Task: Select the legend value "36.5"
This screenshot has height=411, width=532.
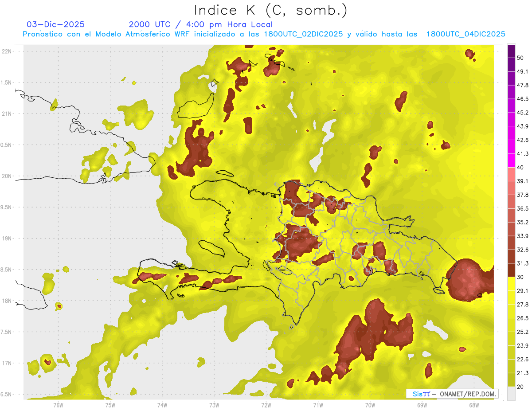Action: [523, 208]
